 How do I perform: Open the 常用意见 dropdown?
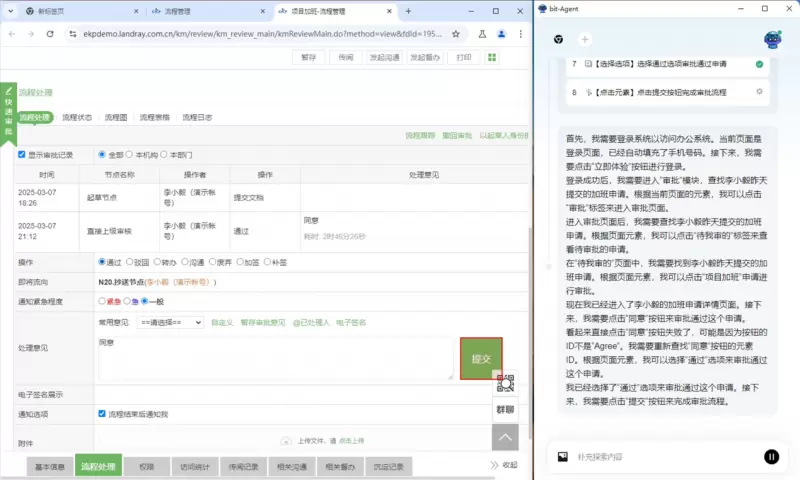(x=171, y=323)
